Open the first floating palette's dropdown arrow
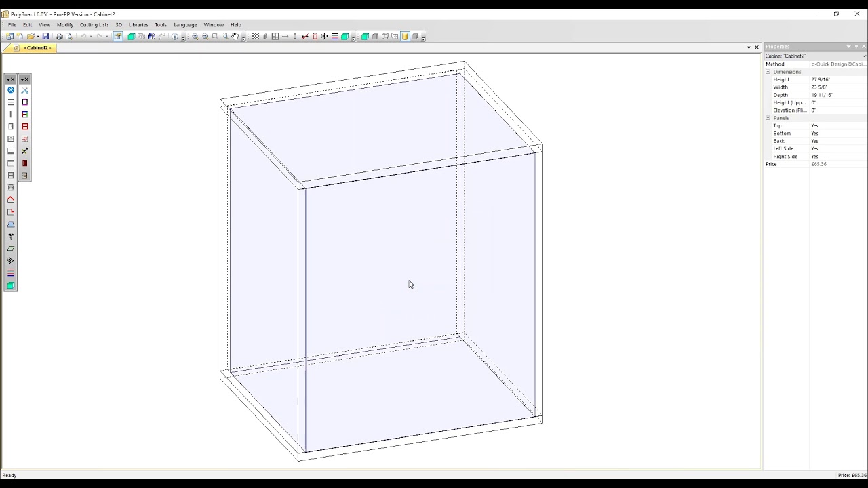Image resolution: width=868 pixels, height=488 pixels. [x=9, y=79]
